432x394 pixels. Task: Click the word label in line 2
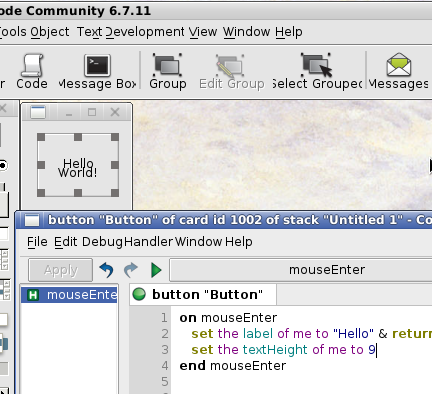pyautogui.click(x=258, y=334)
